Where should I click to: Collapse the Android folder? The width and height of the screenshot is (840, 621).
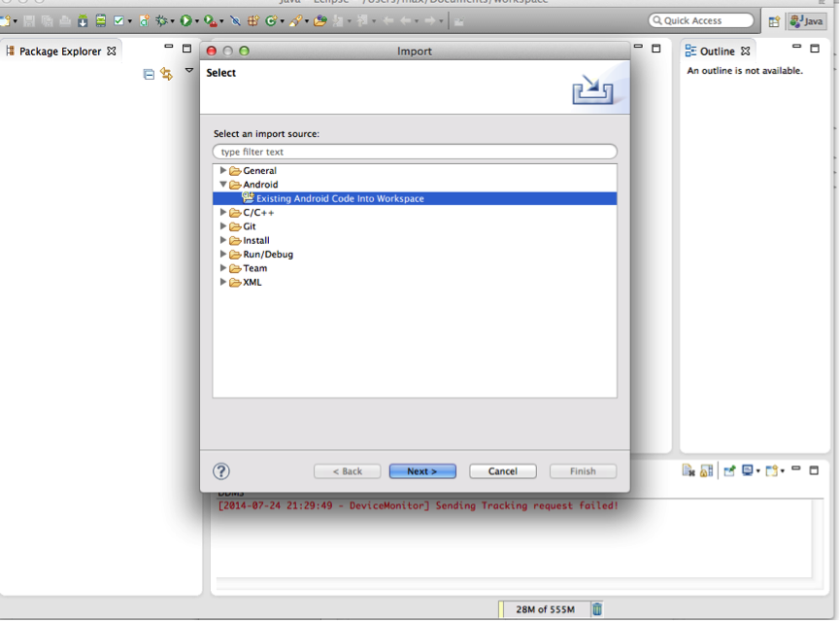(x=222, y=184)
